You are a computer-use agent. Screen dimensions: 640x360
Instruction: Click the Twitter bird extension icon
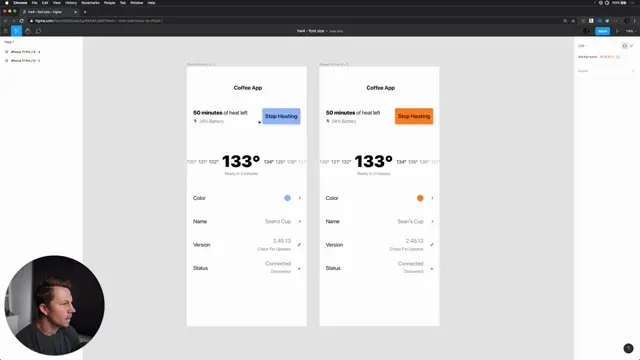point(607,21)
